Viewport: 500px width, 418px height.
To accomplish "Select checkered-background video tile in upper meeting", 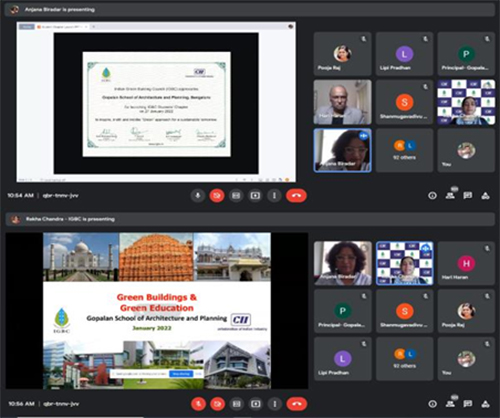I will tap(466, 102).
